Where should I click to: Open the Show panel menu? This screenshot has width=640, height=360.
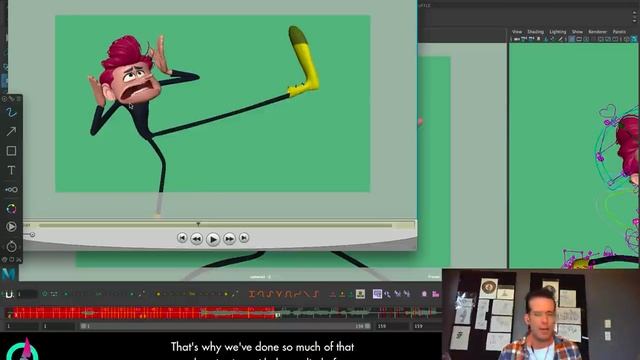point(577,32)
